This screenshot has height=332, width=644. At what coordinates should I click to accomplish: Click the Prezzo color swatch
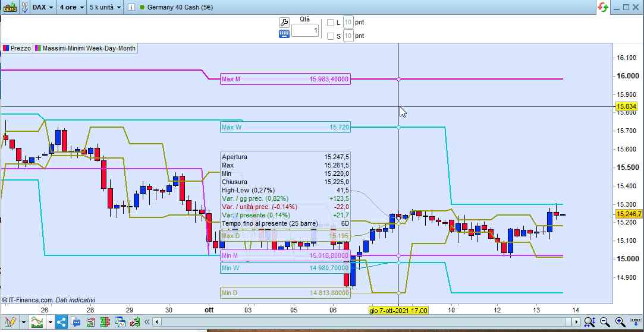6,49
